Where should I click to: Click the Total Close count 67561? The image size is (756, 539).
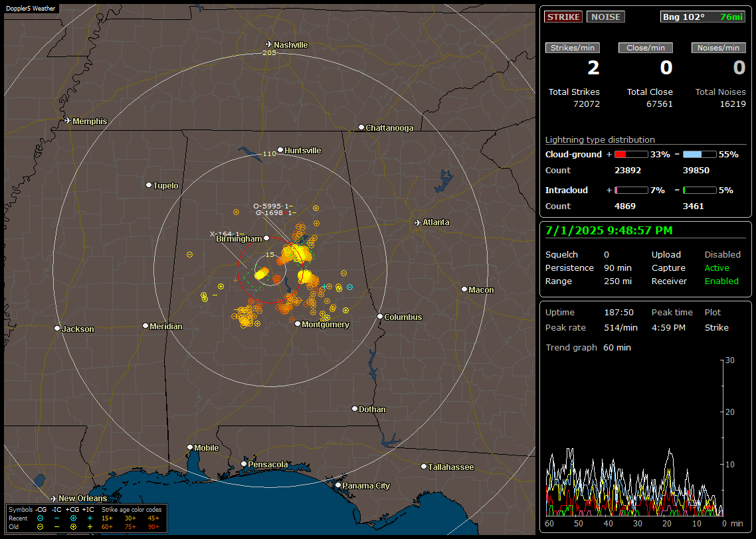tap(659, 104)
